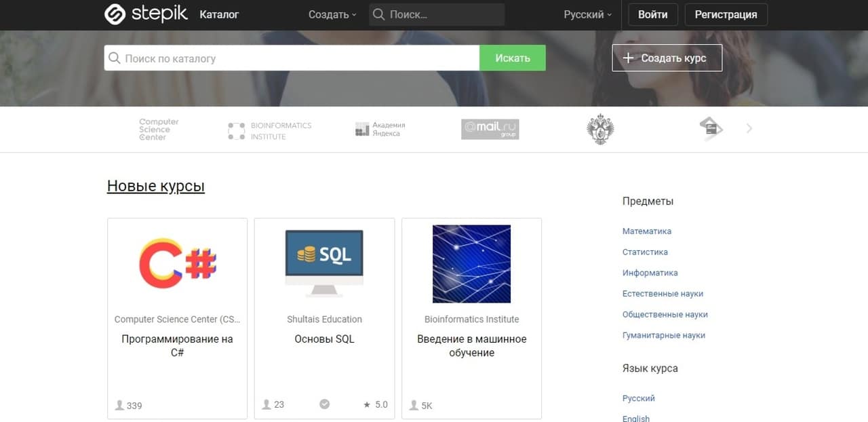868x422 pixels.
Task: Expand the Создать dropdown menu
Action: click(x=332, y=14)
